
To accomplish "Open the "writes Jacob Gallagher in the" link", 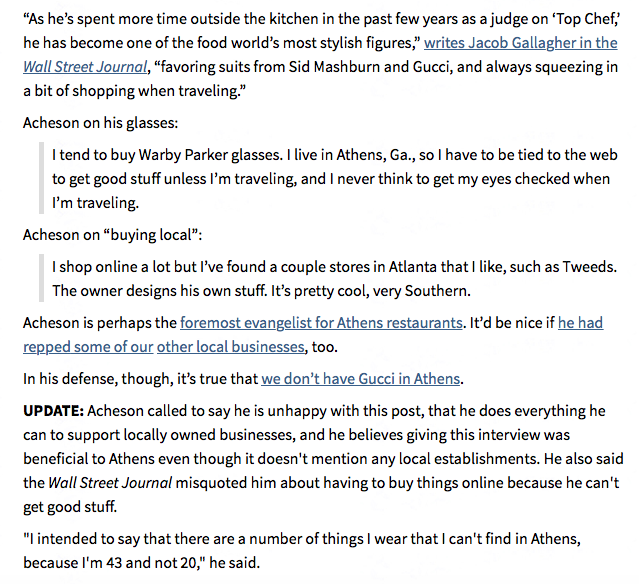I will tap(520, 43).
